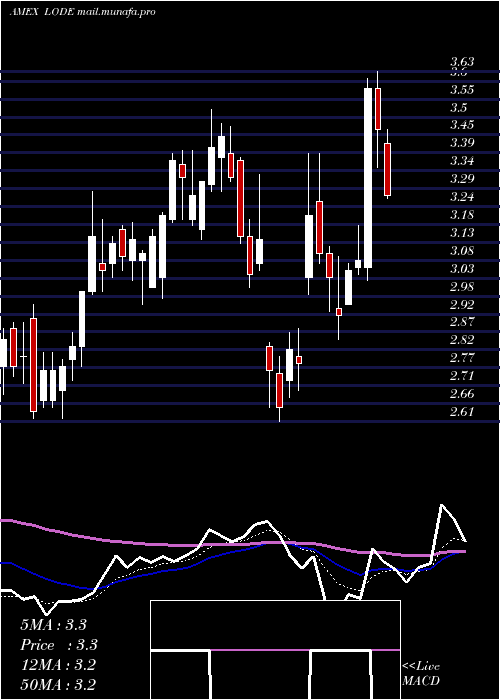Select the 3.24 price axis label

(462, 196)
